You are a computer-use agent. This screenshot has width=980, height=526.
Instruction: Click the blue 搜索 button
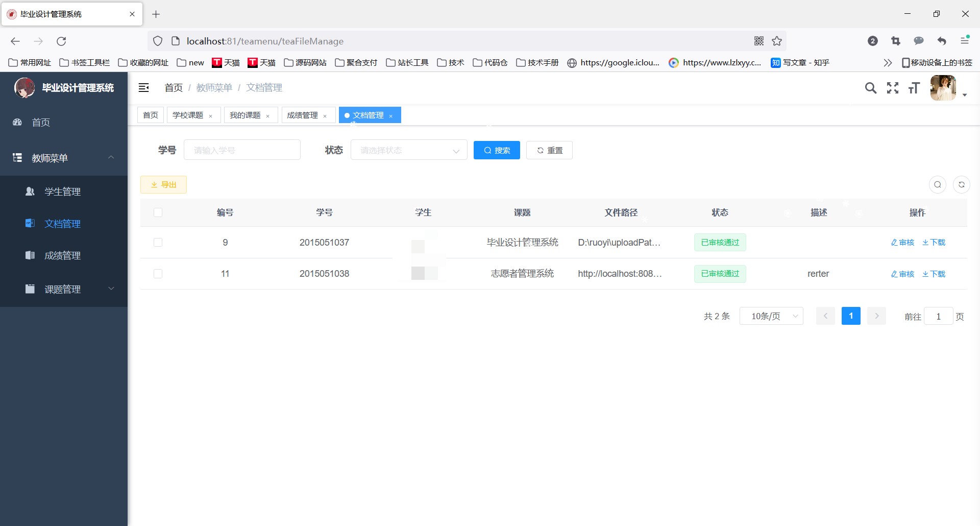(x=497, y=150)
